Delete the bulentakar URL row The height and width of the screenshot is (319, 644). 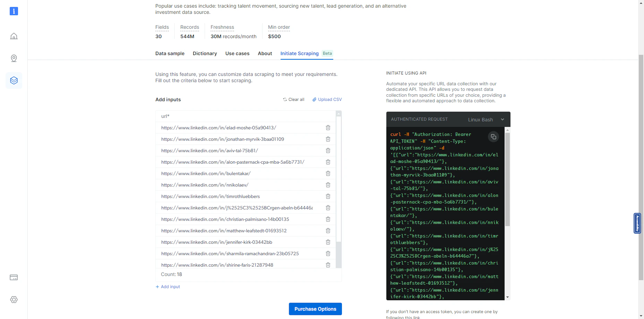point(328,173)
